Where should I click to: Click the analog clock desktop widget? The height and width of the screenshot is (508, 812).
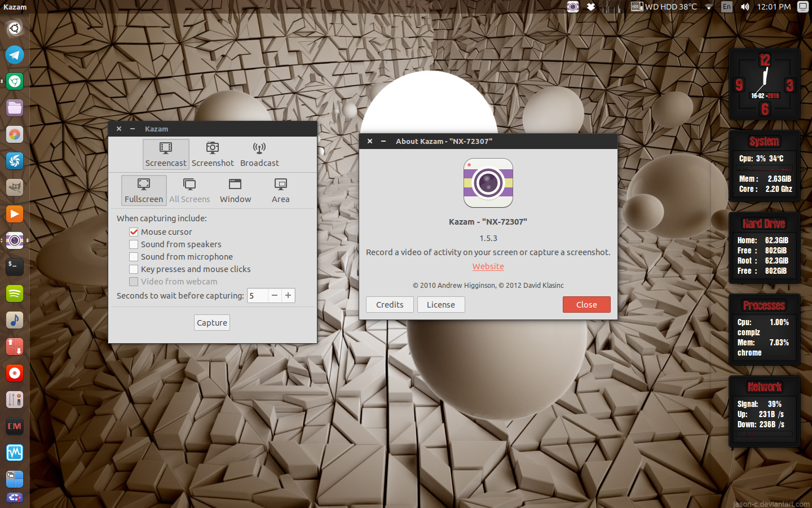click(x=765, y=84)
